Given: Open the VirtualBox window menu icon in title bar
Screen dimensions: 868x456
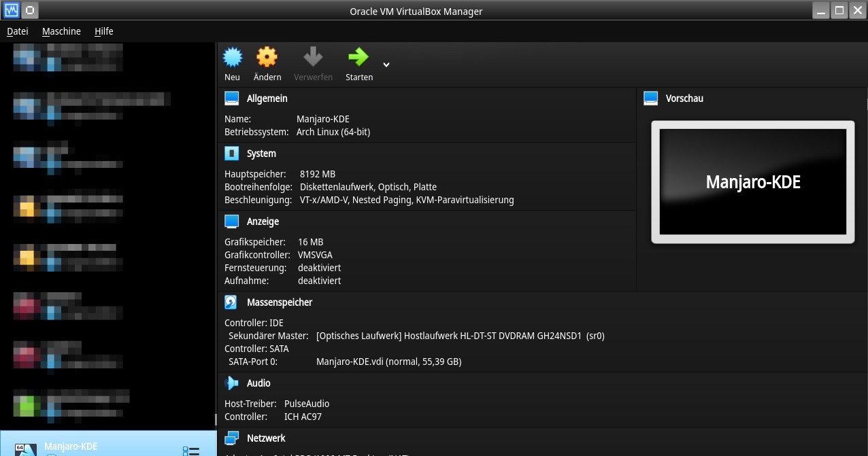Looking at the screenshot, I should (x=12, y=10).
